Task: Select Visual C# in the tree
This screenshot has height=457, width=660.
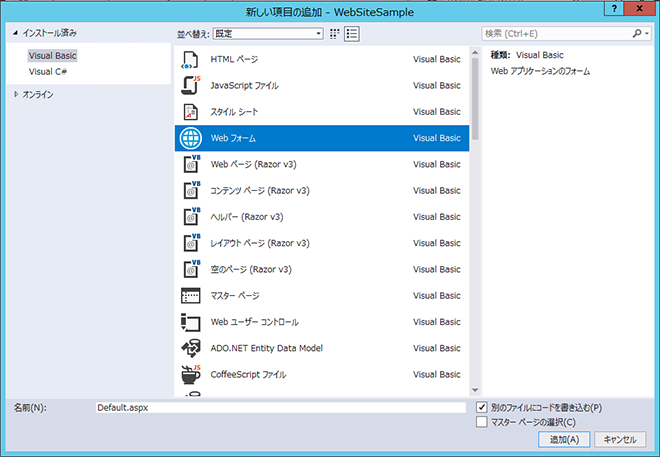Action: pos(48,72)
